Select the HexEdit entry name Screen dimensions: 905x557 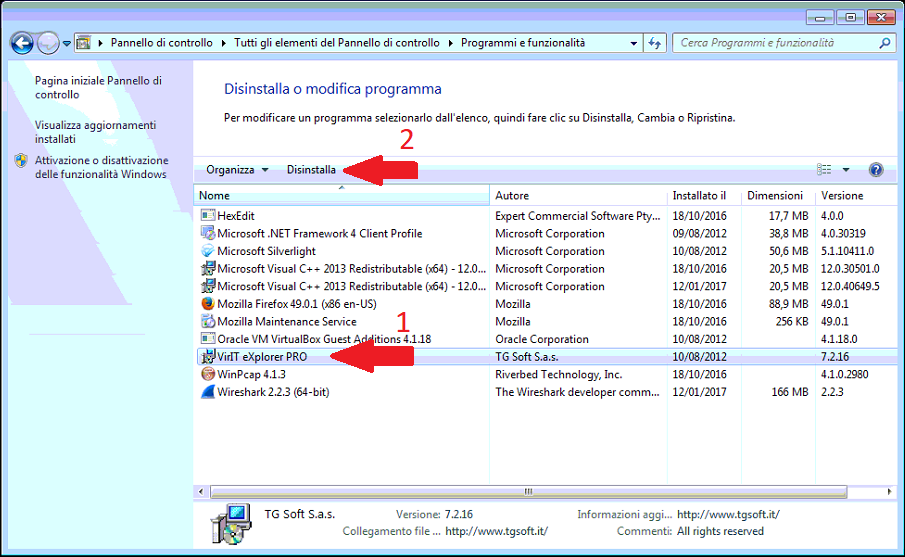coord(235,216)
